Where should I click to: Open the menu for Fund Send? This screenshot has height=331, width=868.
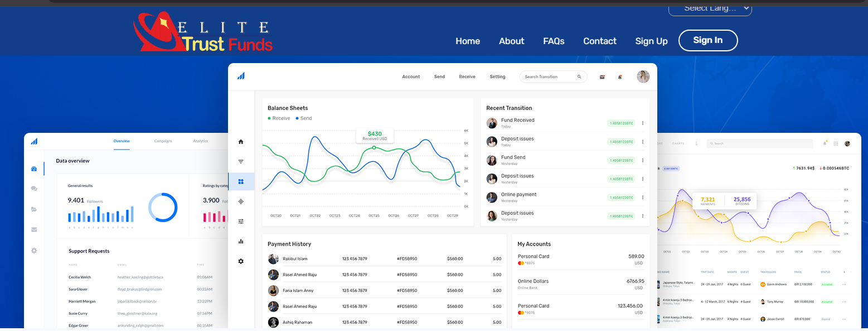[x=643, y=160]
